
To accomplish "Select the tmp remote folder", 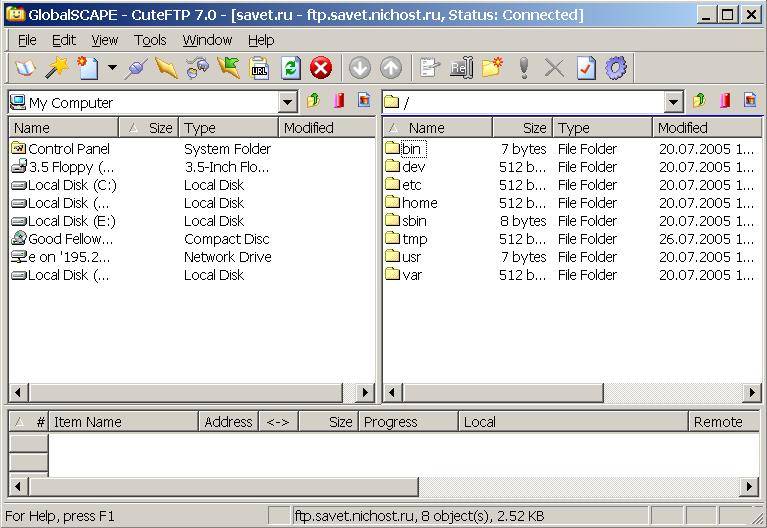I will point(406,239).
